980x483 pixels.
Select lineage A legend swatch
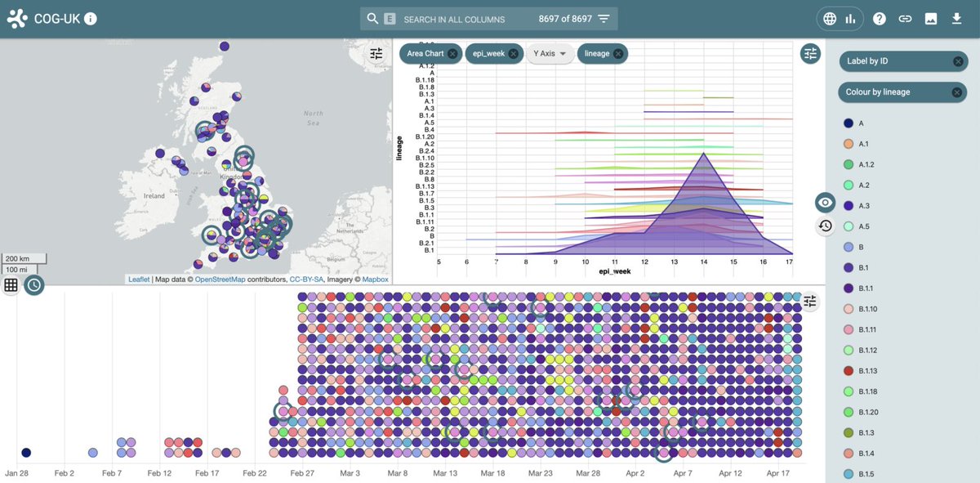tap(847, 123)
